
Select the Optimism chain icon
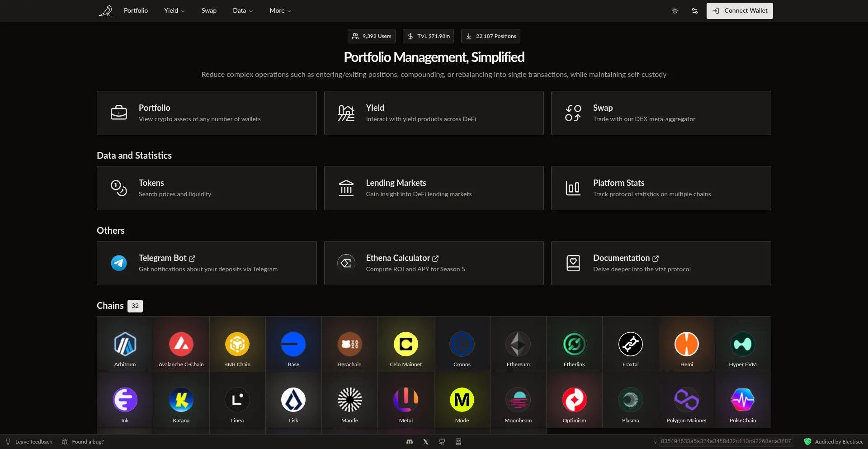click(x=574, y=401)
